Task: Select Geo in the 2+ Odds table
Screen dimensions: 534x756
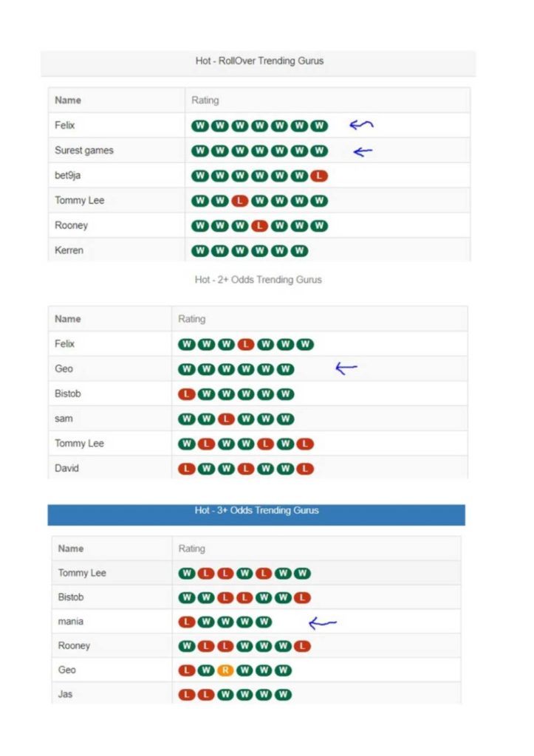Action: click(x=64, y=369)
